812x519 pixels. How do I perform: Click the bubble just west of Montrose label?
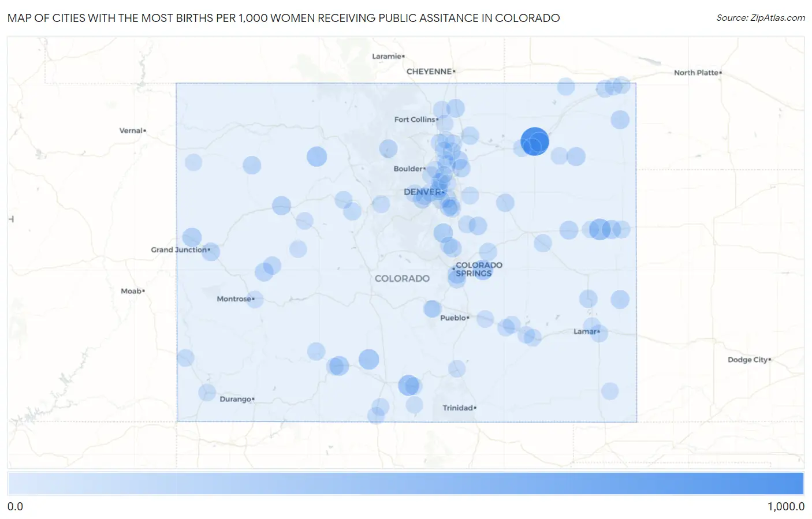click(x=255, y=300)
